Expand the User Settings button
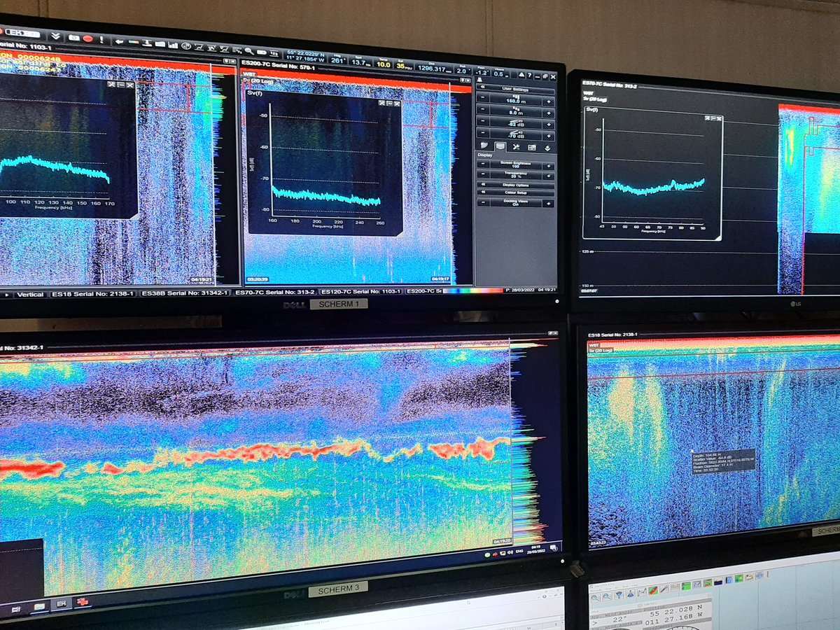The height and width of the screenshot is (630, 840). click(x=515, y=89)
